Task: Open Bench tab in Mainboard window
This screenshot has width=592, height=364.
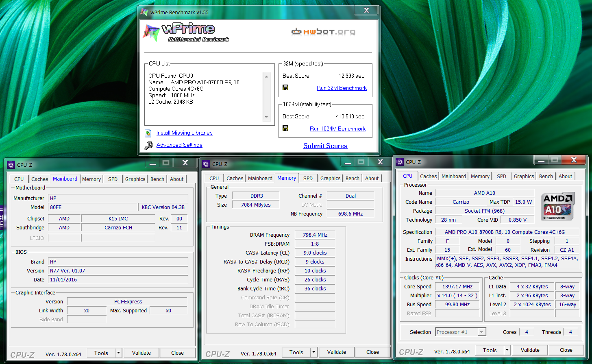Action: pyautogui.click(x=157, y=179)
